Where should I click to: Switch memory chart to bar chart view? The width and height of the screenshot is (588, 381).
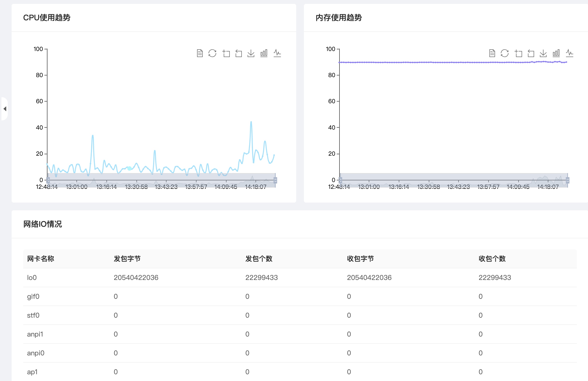click(x=556, y=53)
